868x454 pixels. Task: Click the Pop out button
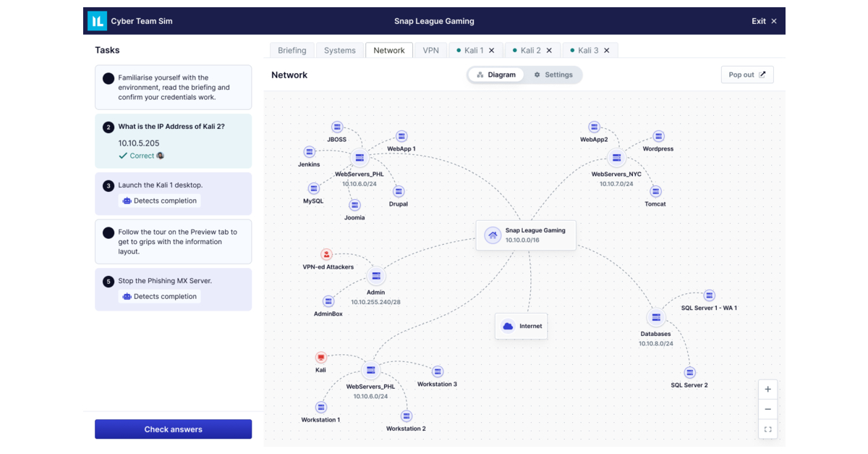pos(746,75)
